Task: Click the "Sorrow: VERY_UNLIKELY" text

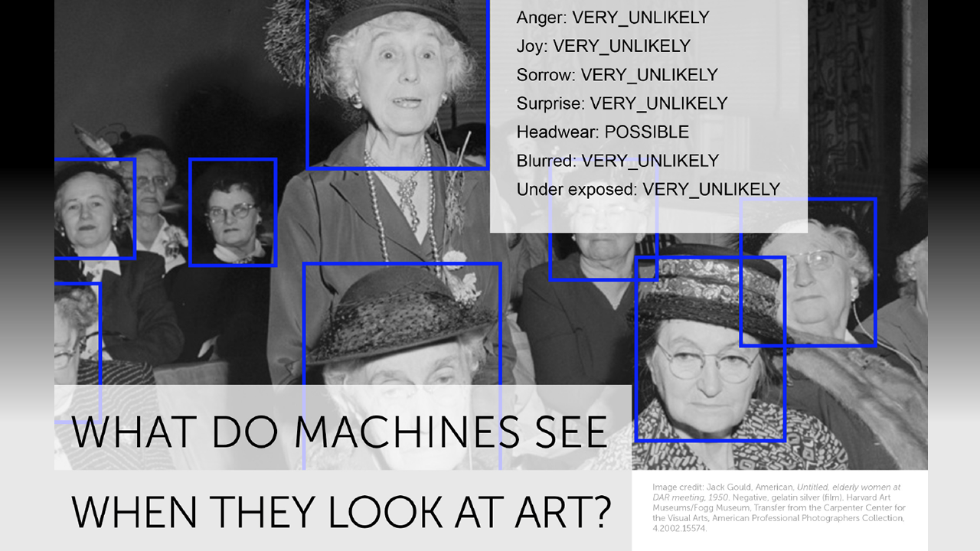Action: click(x=617, y=75)
